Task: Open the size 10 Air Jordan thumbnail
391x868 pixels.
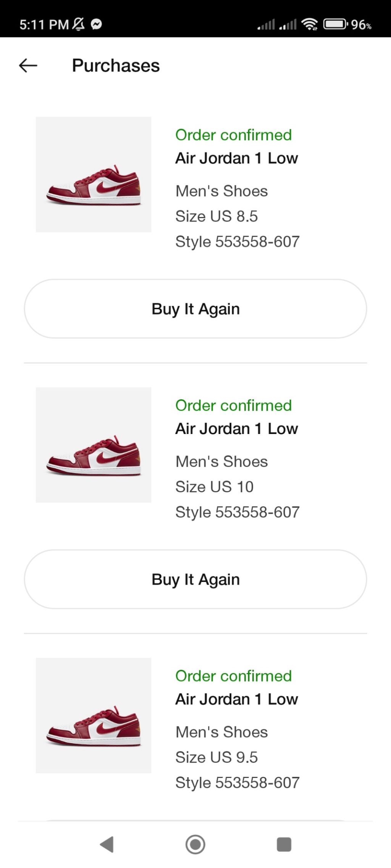Action: point(94,445)
